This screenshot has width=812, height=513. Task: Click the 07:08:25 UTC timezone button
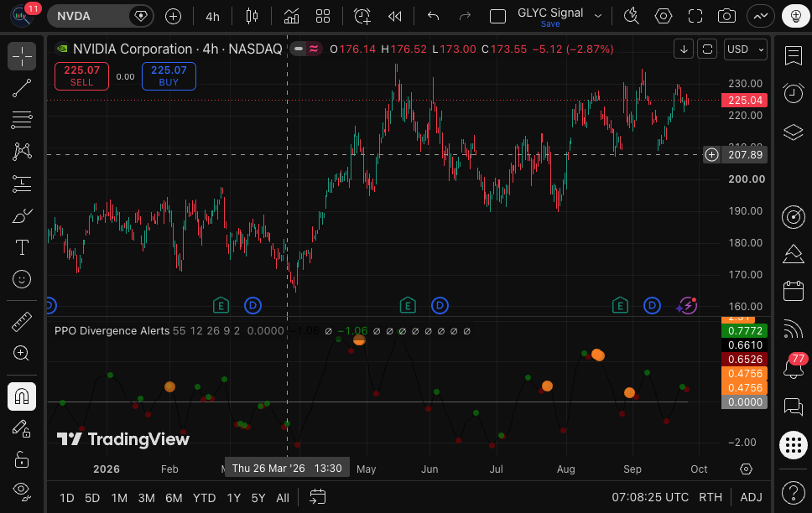650,497
